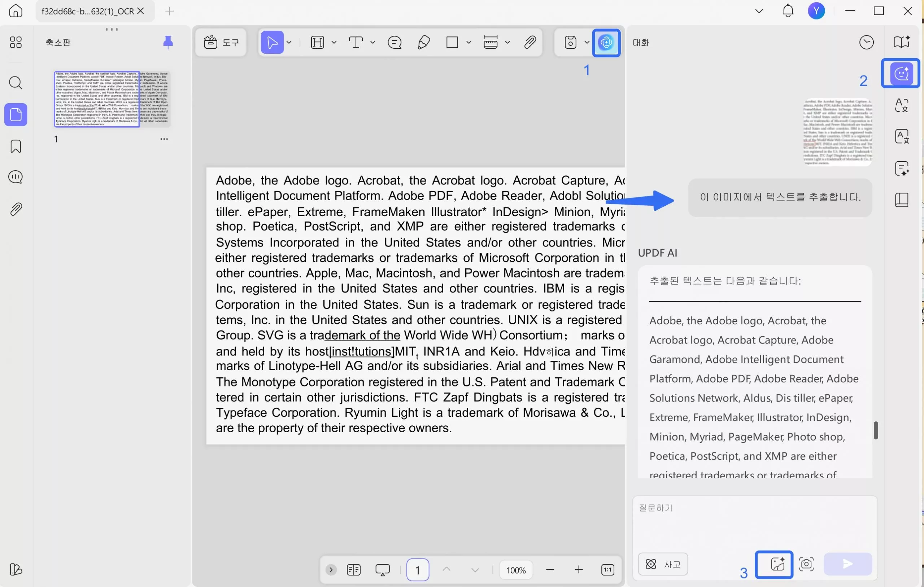Open the comments panel icon
Viewport: 924px width, 587px height.
(16, 177)
